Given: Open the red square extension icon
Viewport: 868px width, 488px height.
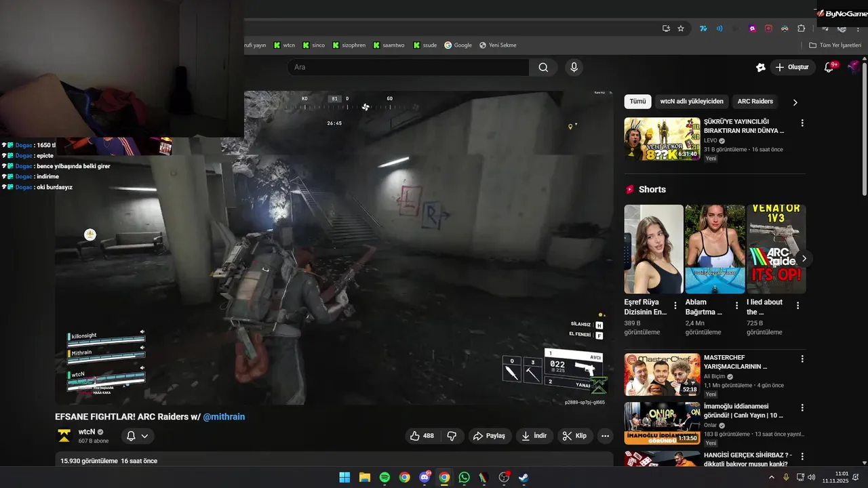Looking at the screenshot, I should (768, 28).
